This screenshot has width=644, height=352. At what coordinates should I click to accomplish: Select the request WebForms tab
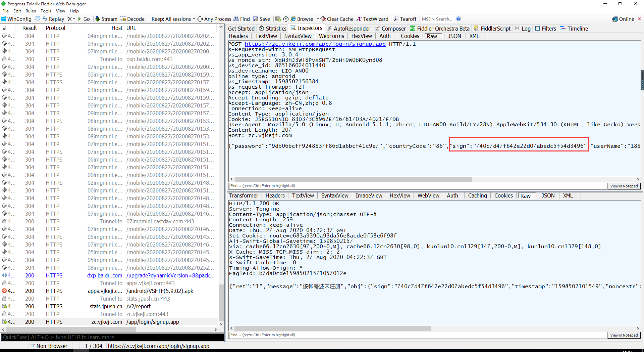(x=331, y=36)
